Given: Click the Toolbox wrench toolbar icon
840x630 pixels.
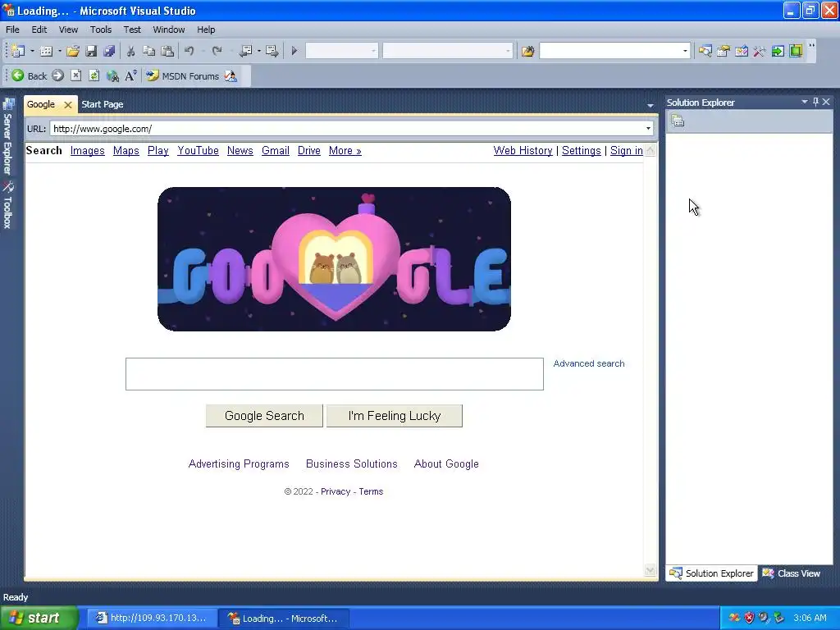Looking at the screenshot, I should (x=759, y=51).
